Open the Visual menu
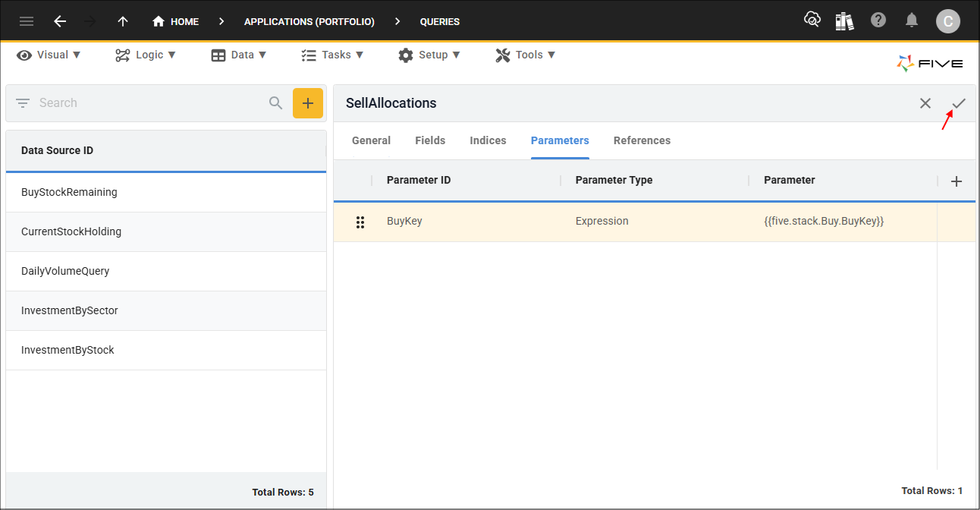The width and height of the screenshot is (980, 510). [x=49, y=55]
